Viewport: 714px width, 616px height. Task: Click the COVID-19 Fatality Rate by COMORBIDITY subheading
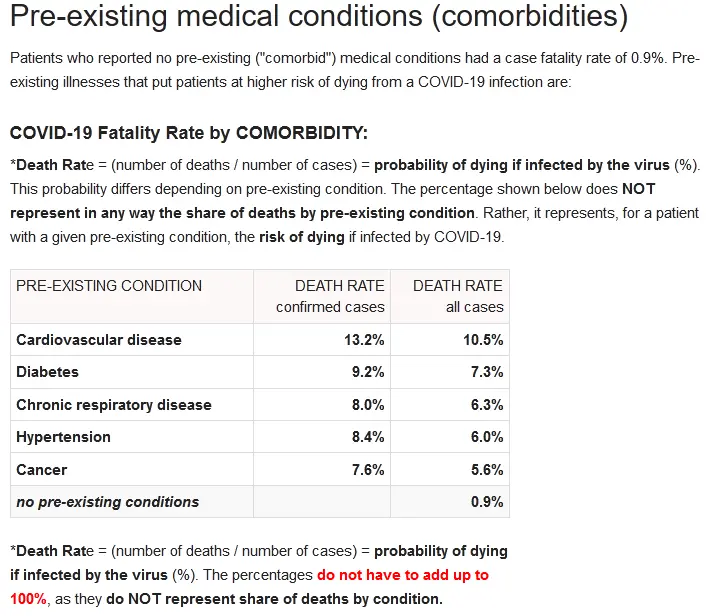click(x=189, y=133)
